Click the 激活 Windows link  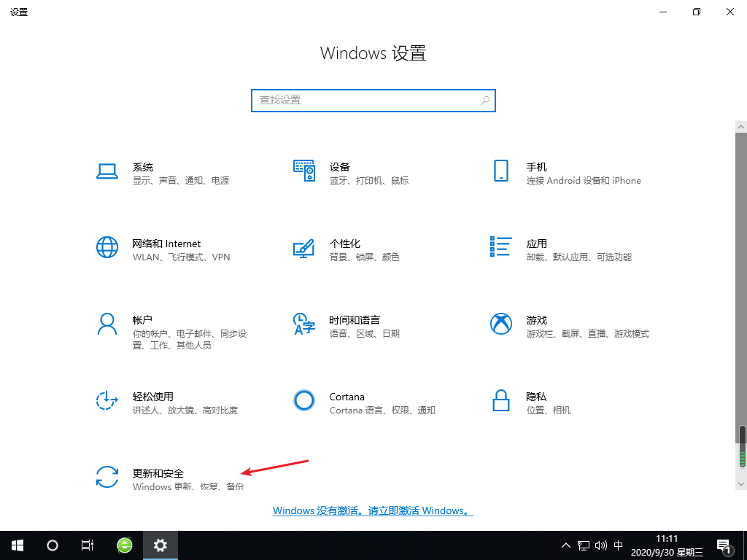[373, 510]
